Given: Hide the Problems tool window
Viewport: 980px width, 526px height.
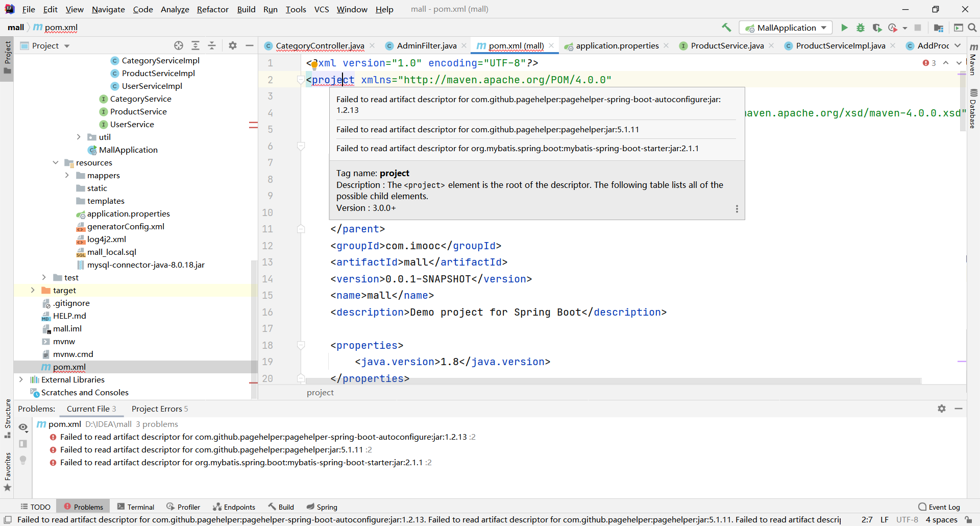Looking at the screenshot, I should [x=959, y=409].
